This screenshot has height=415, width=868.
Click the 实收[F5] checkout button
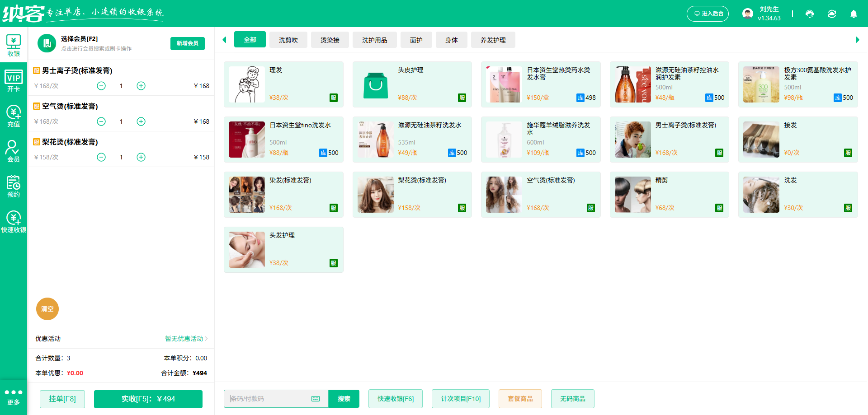pyautogui.click(x=148, y=399)
